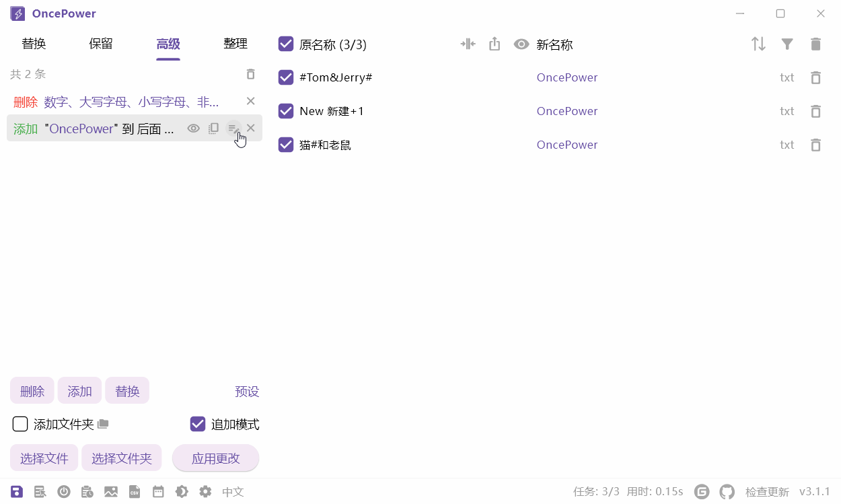This screenshot has width=841, height=504.
Task: Click the 选择文件 button
Action: tap(44, 458)
